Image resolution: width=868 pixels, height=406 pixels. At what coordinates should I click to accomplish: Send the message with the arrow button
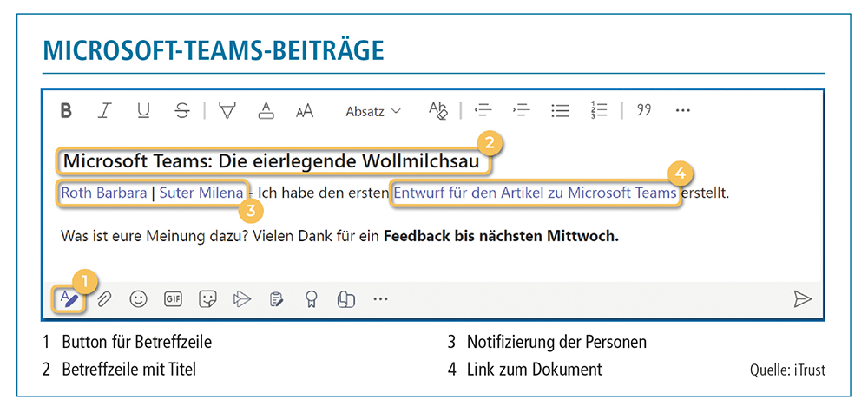[803, 299]
